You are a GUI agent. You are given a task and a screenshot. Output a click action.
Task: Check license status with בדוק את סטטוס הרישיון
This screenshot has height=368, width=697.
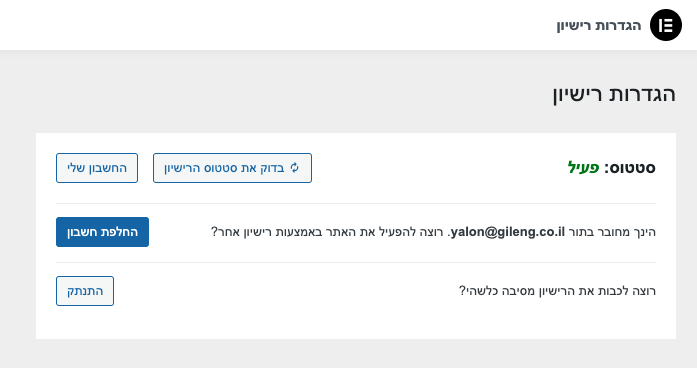(232, 168)
